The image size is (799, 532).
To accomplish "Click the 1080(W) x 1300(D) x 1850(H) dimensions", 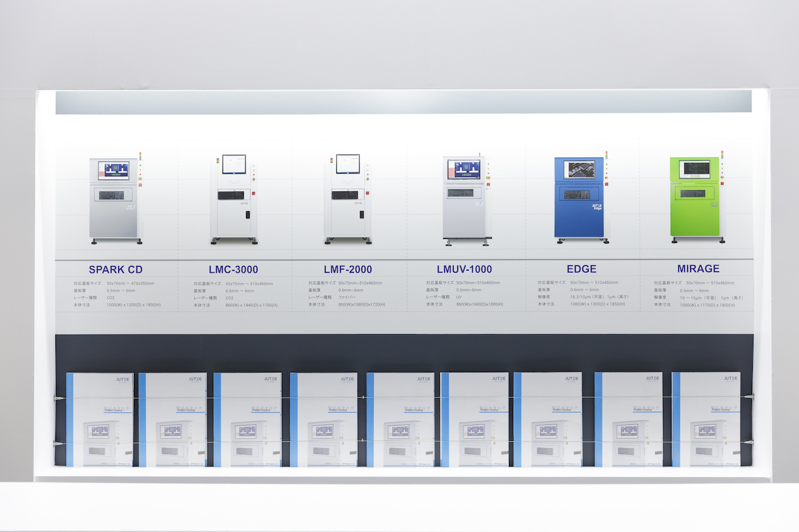I will 596,304.
